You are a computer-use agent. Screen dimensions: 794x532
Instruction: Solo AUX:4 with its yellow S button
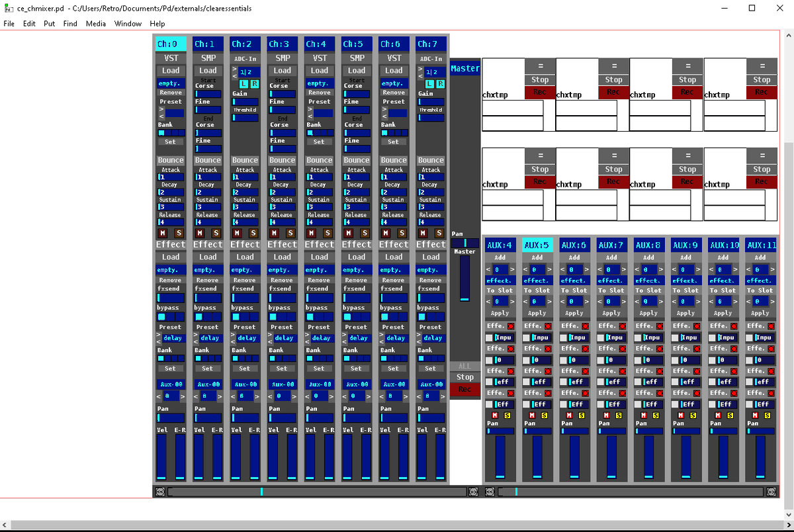coord(508,415)
